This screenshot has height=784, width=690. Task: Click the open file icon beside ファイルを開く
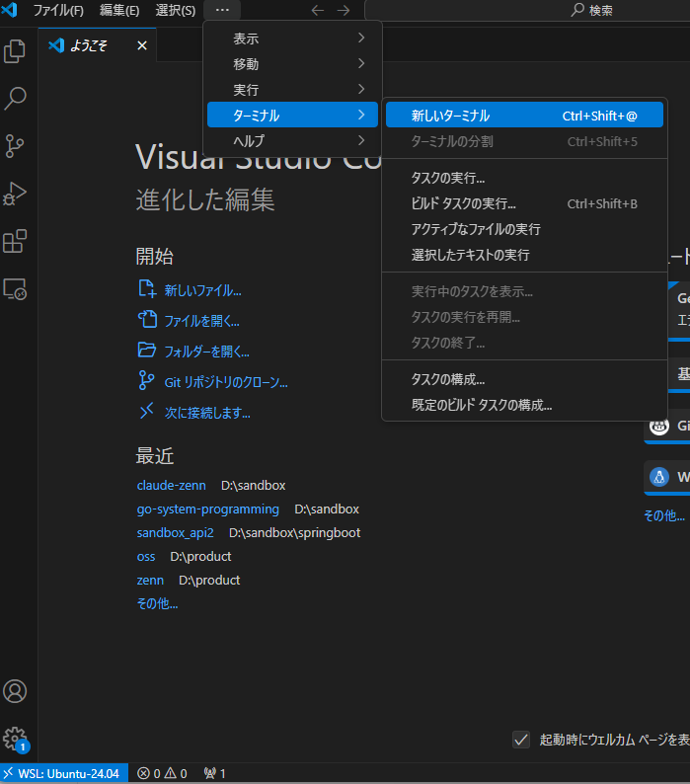pos(147,319)
